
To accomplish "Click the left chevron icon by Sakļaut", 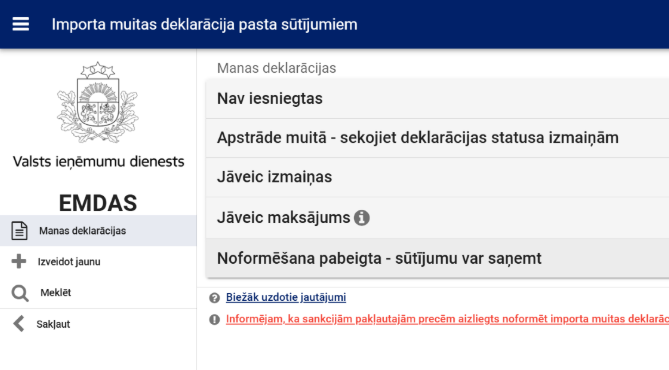I will 19,324.
